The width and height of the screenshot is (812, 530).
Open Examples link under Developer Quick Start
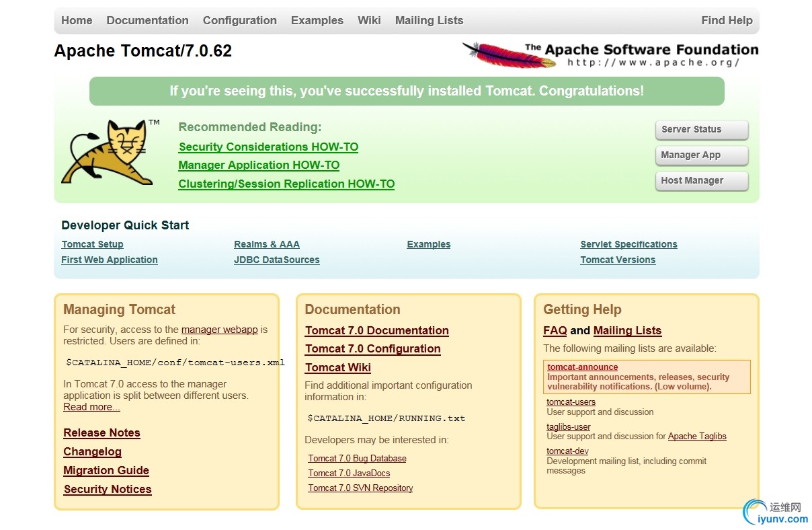click(x=429, y=244)
